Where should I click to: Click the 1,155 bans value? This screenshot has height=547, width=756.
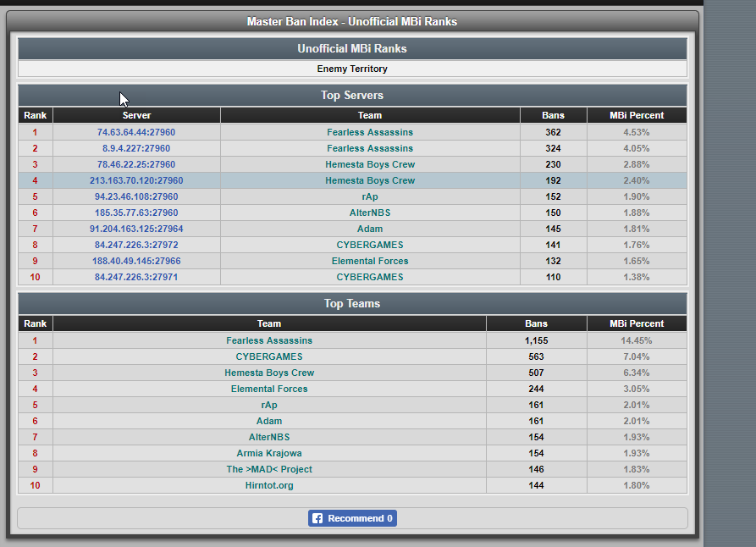(x=536, y=340)
